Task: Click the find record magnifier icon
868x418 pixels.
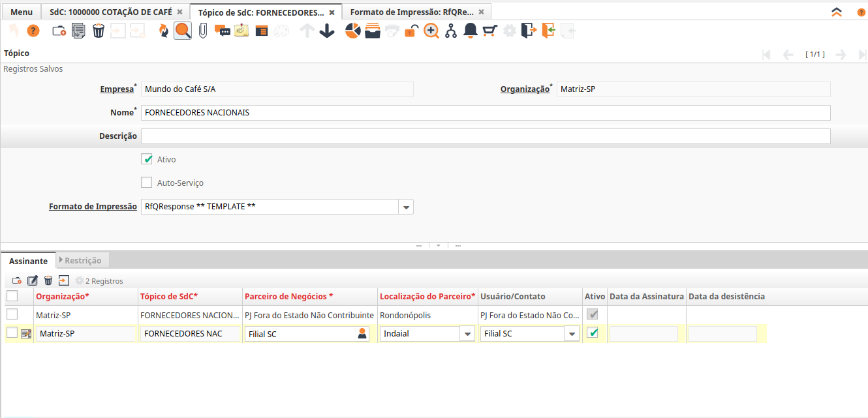Action: pyautogui.click(x=183, y=31)
